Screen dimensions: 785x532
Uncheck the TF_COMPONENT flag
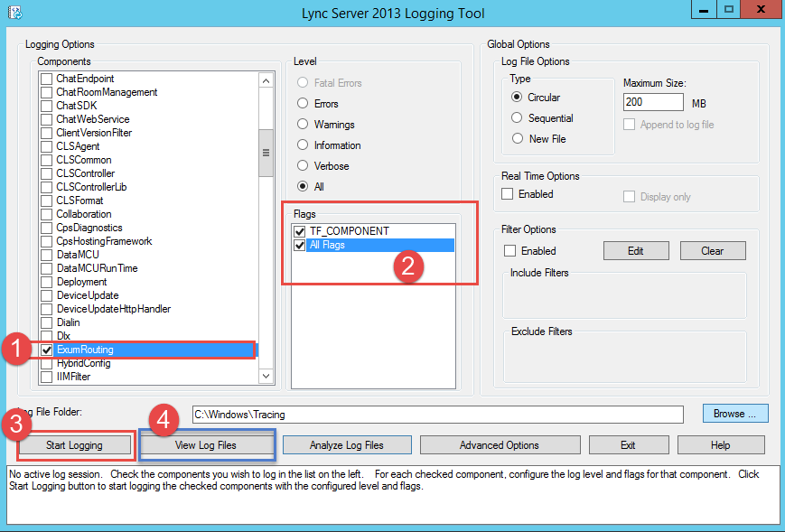(x=299, y=231)
